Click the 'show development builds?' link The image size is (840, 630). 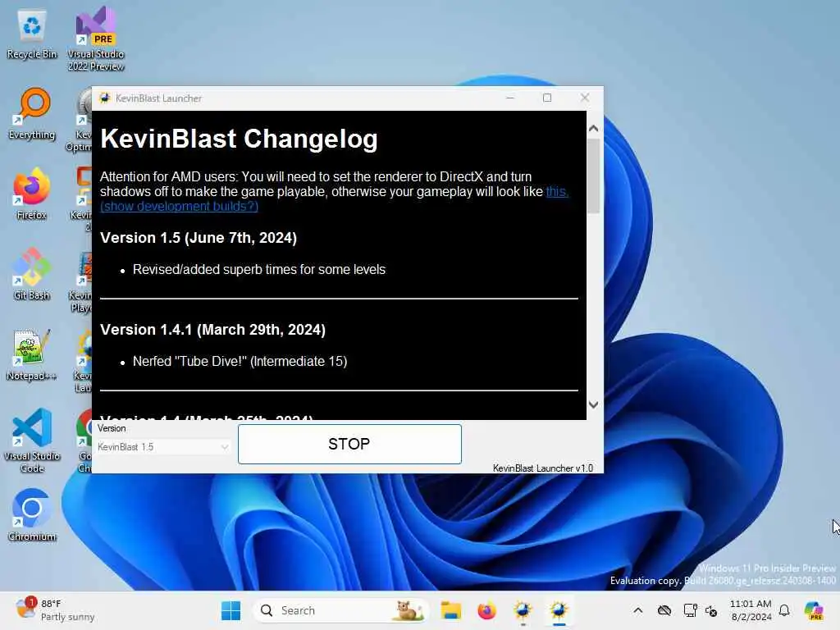tap(179, 206)
